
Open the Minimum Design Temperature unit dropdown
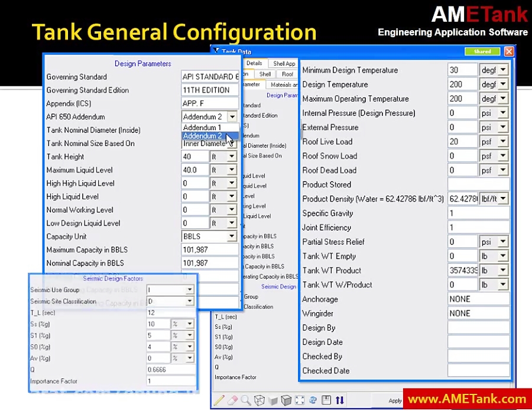tap(501, 70)
